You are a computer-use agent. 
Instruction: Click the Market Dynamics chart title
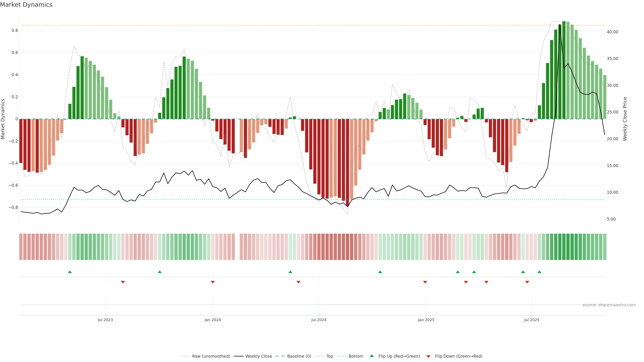[x=26, y=5]
